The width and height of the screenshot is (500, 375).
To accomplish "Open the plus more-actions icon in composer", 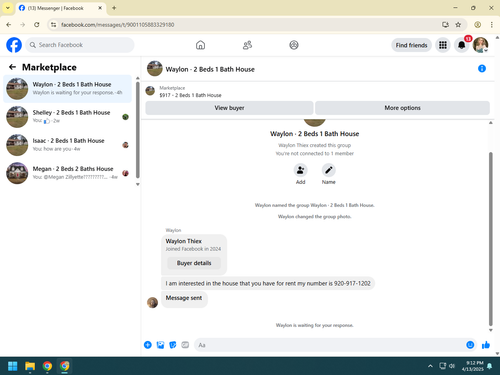I will (x=148, y=345).
